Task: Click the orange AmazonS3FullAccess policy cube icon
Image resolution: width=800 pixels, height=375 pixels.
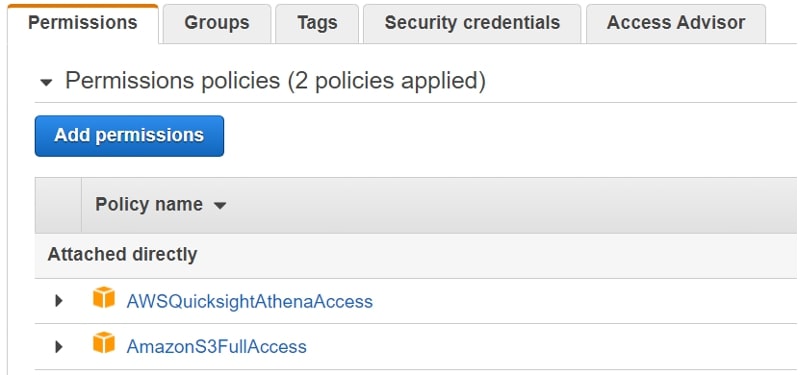Action: coord(104,342)
